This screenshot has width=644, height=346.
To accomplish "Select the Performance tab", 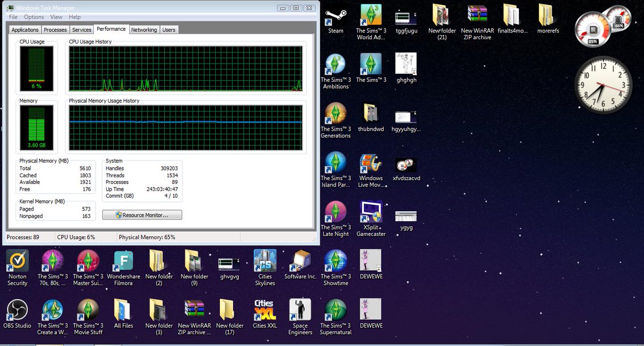I will [111, 29].
